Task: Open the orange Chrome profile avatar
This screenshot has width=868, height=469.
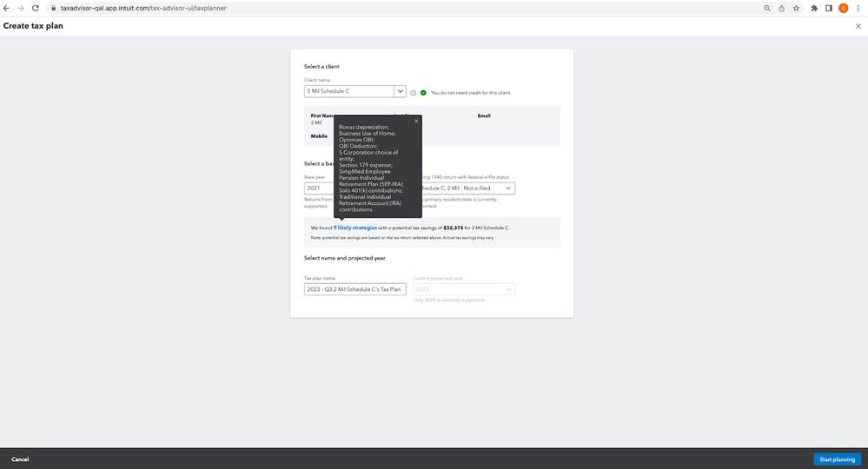Action: [x=843, y=8]
